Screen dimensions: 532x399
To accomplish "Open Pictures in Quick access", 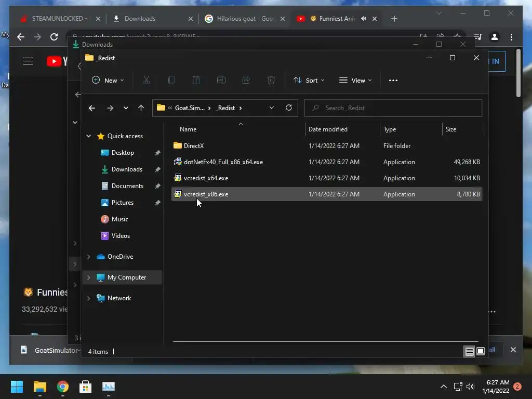I will (x=123, y=203).
